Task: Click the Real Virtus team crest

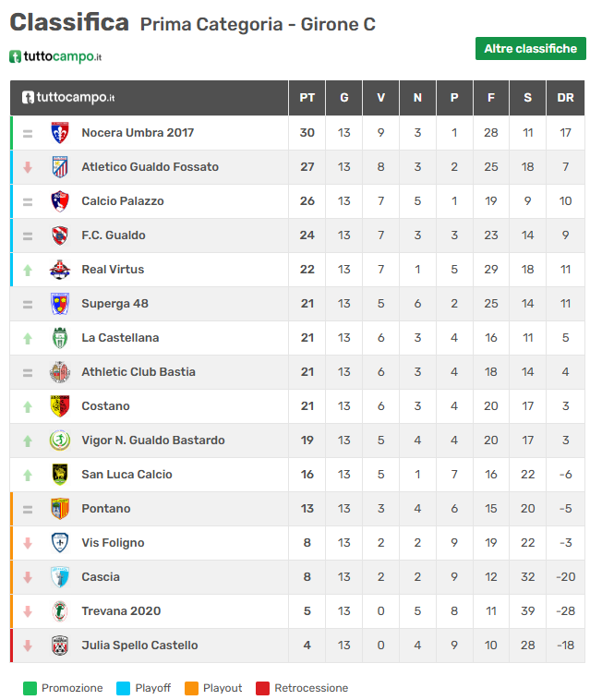Action: coord(60,270)
